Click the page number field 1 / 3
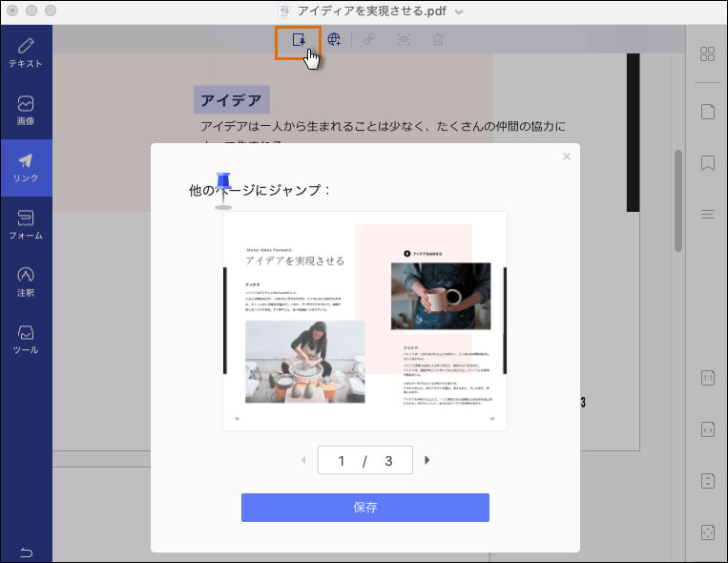Screen dimensions: 728x563 point(365,460)
